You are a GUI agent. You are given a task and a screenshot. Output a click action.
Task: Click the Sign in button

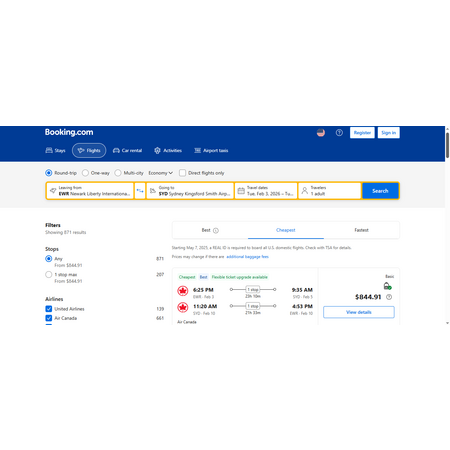(389, 133)
